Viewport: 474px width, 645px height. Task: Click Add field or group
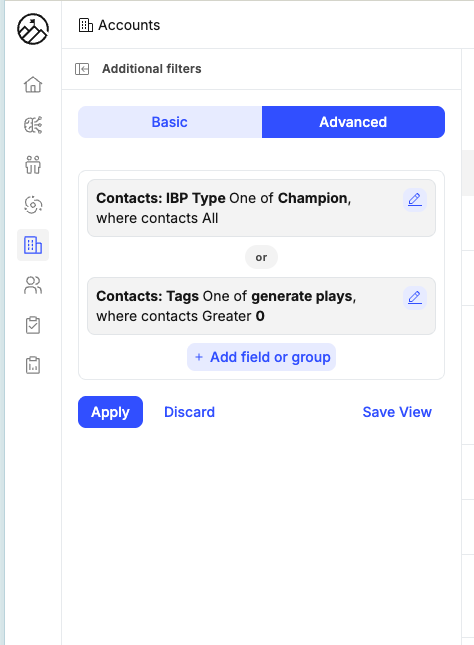coord(261,357)
